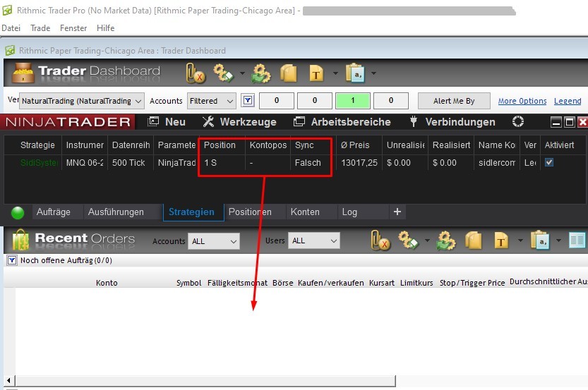Click Ø Preis value 13017,25
The width and height of the screenshot is (588, 390).
(x=359, y=163)
